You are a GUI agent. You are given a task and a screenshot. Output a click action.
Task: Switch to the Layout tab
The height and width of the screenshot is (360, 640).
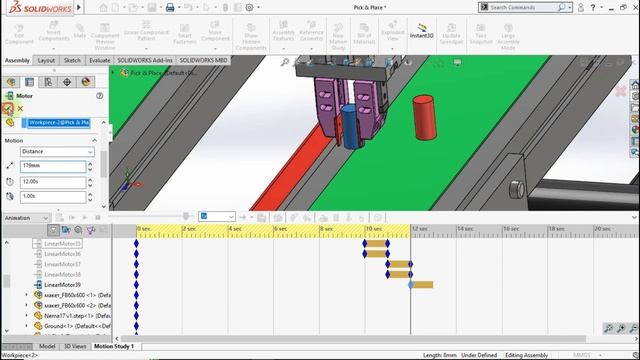click(x=46, y=60)
